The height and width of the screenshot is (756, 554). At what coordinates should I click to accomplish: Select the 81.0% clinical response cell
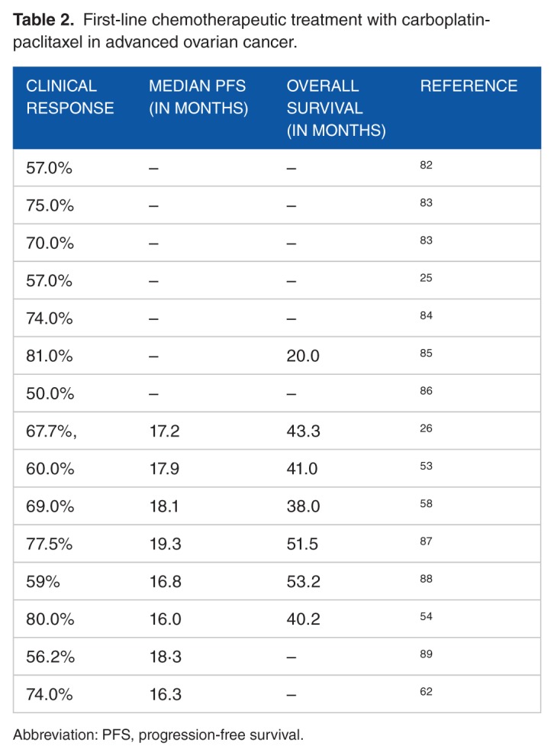[x=50, y=357]
